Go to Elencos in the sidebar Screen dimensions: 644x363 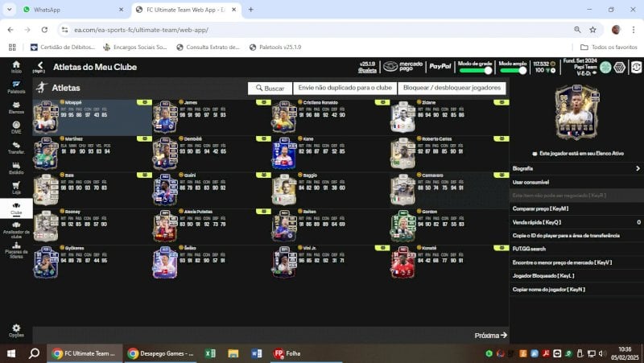click(16, 107)
